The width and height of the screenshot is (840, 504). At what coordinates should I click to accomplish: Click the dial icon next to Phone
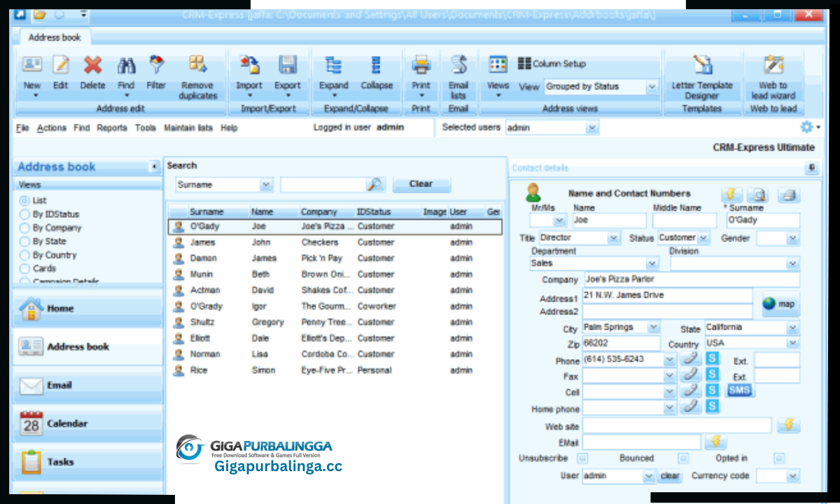[692, 359]
